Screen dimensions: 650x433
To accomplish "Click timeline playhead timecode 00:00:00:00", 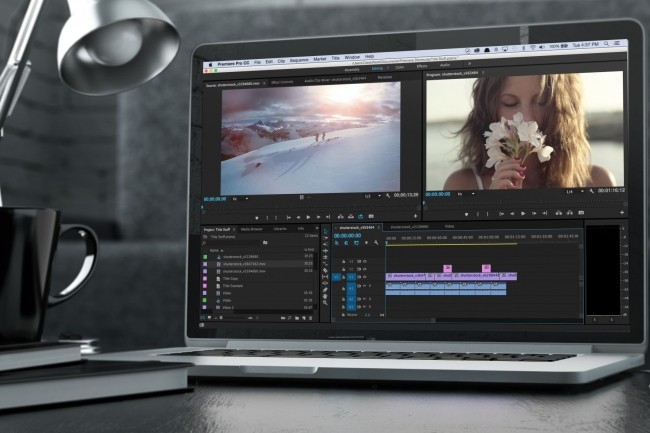I will 347,236.
